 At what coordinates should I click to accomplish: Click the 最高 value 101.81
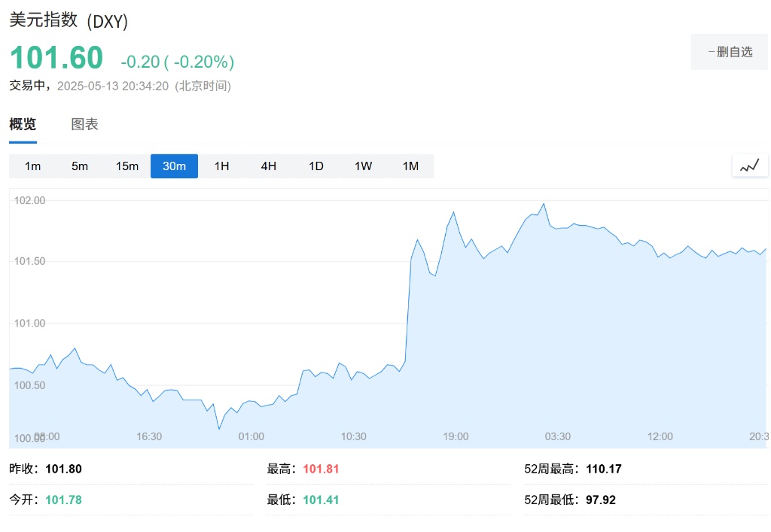321,470
